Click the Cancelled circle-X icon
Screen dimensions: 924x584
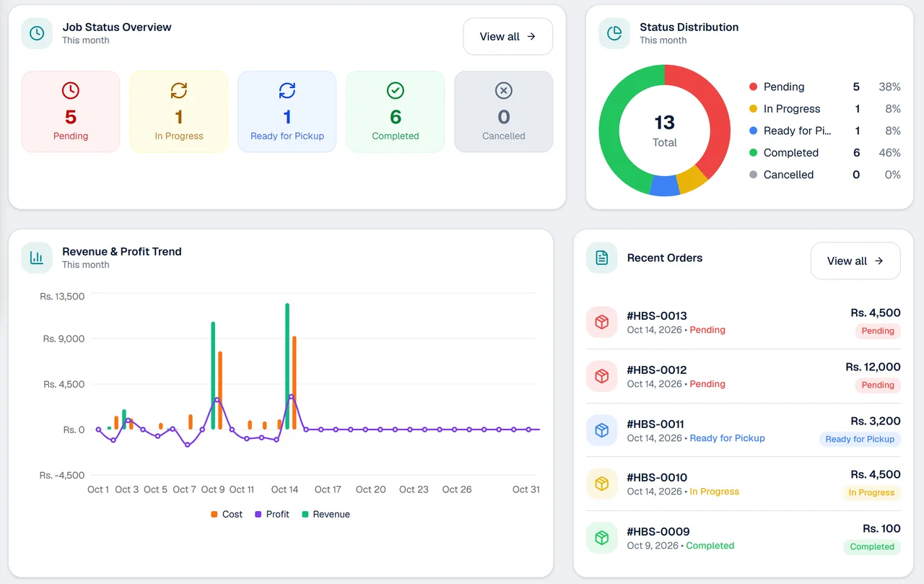(504, 90)
